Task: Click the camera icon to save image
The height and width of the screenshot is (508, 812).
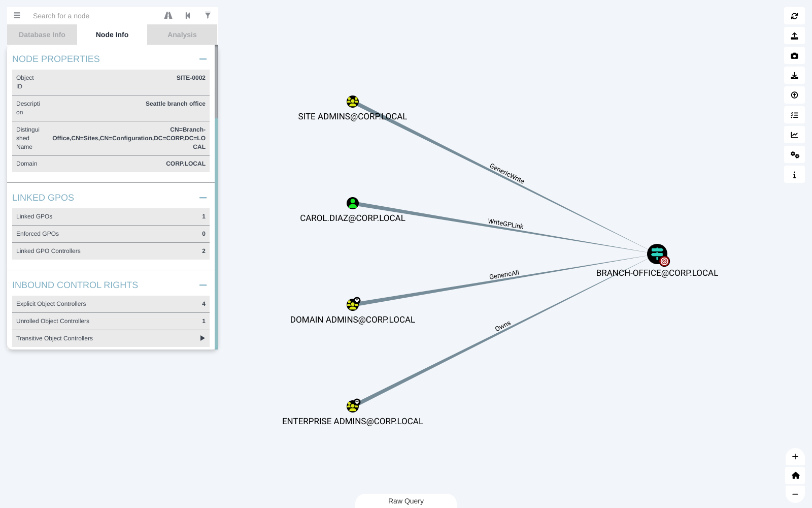Action: [794, 56]
